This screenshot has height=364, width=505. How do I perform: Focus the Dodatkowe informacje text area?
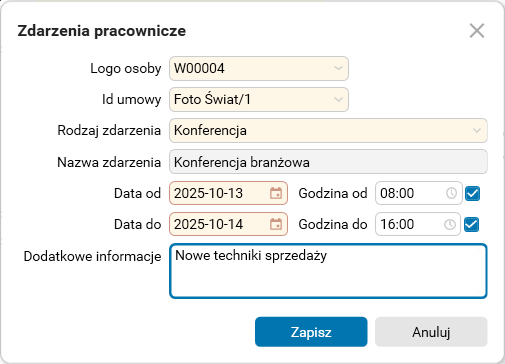(x=328, y=271)
